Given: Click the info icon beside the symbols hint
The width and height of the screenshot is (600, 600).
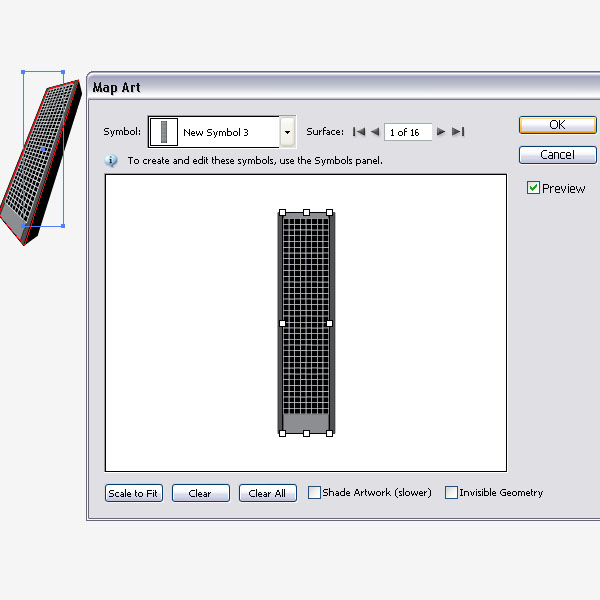Looking at the screenshot, I should click(111, 160).
